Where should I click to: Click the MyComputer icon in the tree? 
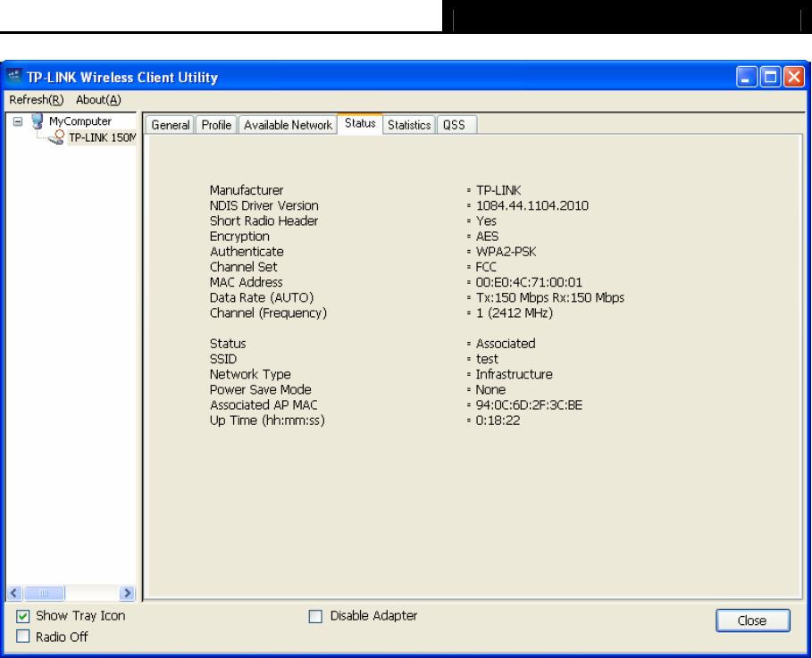(37, 121)
